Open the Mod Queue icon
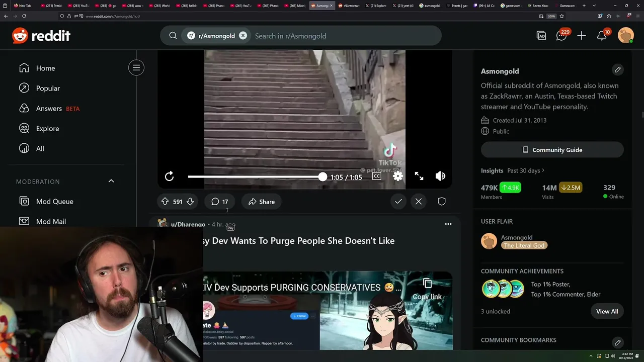This screenshot has height=362, width=644. click(x=24, y=201)
